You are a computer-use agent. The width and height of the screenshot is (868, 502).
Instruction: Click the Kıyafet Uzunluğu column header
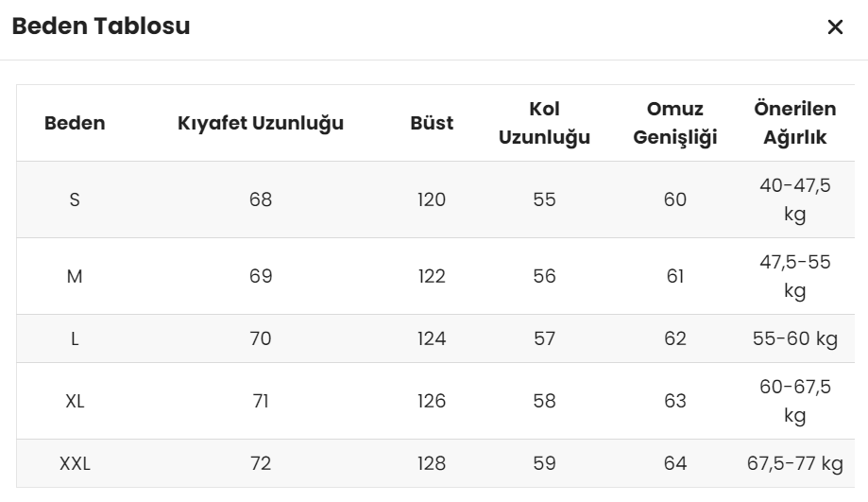[261, 123]
